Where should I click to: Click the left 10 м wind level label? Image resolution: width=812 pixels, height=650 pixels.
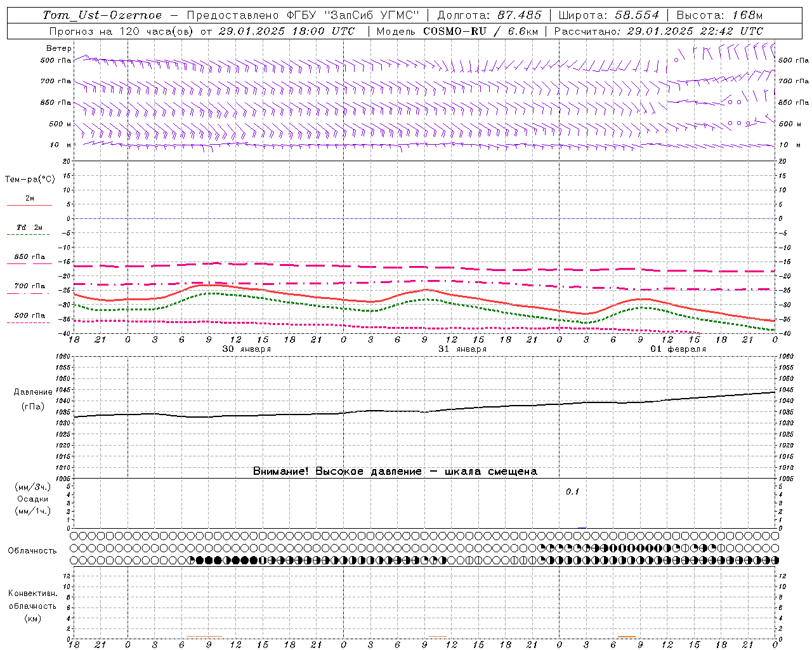(60, 145)
